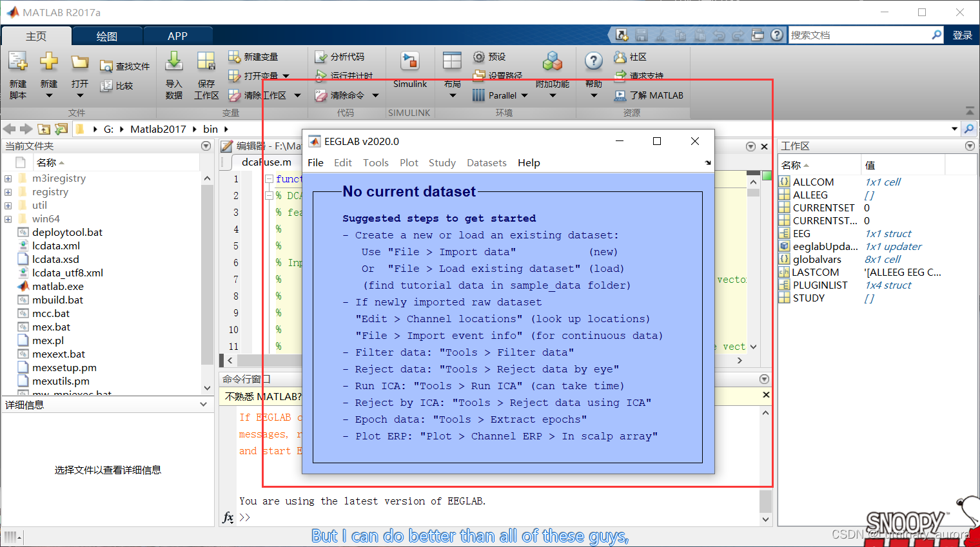The image size is (980, 547).
Task: Switch to the 主页 Home tab
Action: [36, 36]
